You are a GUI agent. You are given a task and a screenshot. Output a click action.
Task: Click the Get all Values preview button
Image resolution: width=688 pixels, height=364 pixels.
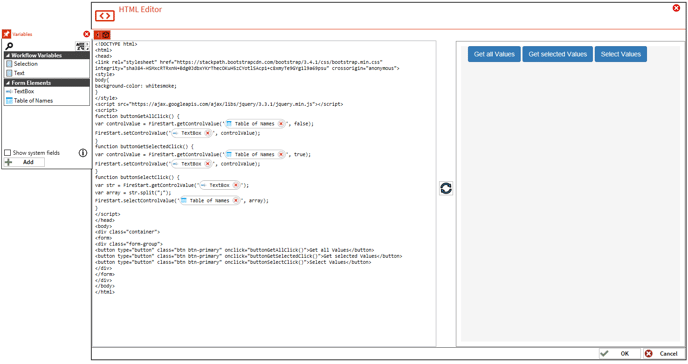coord(494,54)
